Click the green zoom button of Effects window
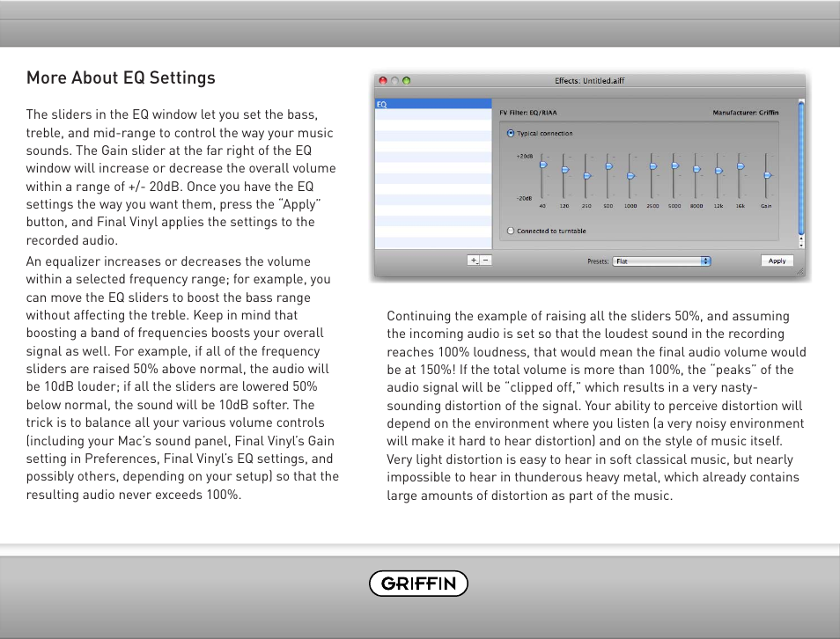 point(406,80)
